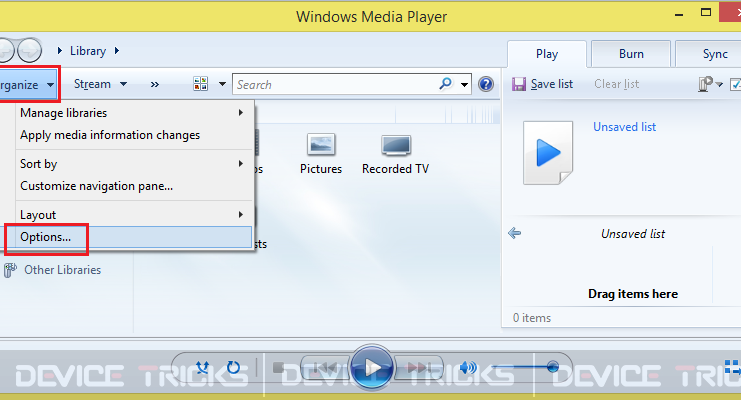Click the Unsaved list link
This screenshot has height=400, width=741.
click(x=624, y=127)
